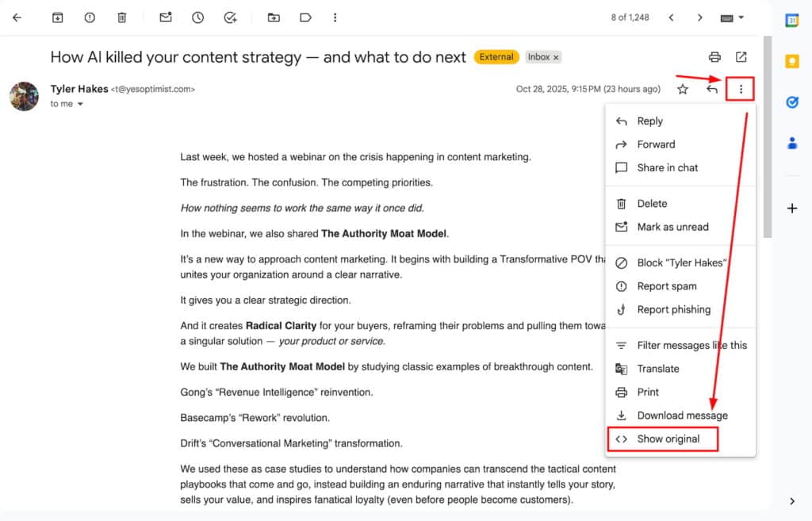Click the External tag badge
Viewport: 812px width, 521px height.
(x=496, y=57)
